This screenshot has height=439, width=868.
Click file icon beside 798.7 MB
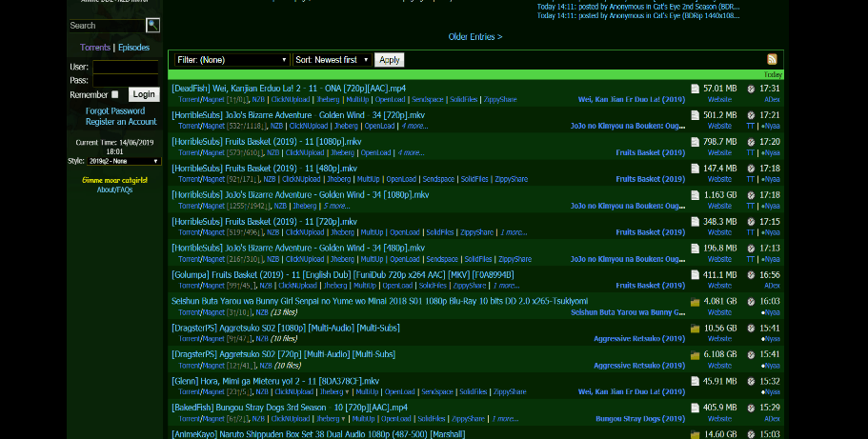(x=695, y=142)
